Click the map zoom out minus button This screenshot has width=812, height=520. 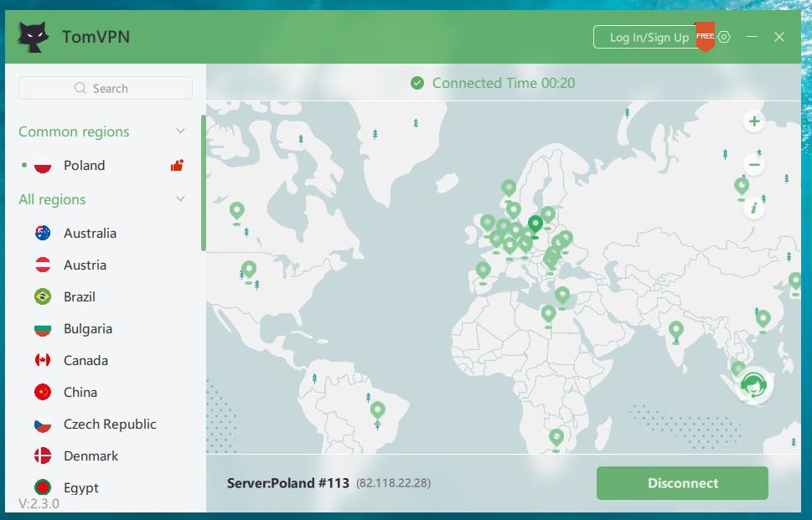[x=754, y=165]
